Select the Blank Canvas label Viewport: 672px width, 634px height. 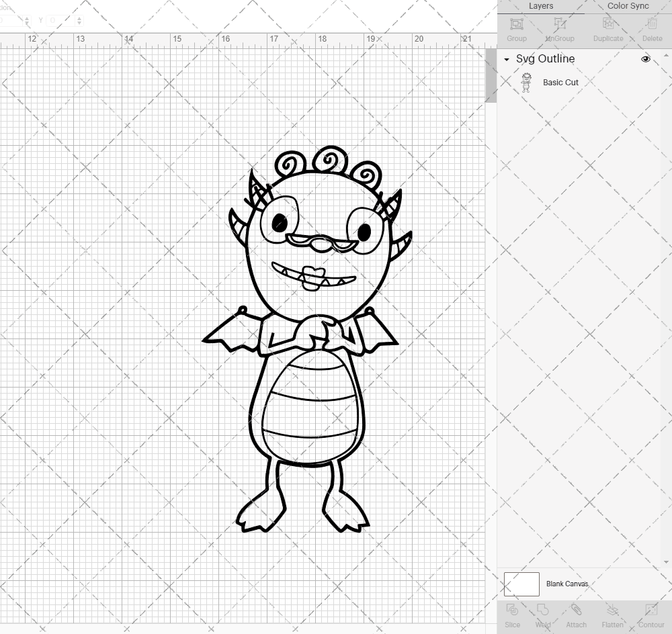tap(567, 584)
